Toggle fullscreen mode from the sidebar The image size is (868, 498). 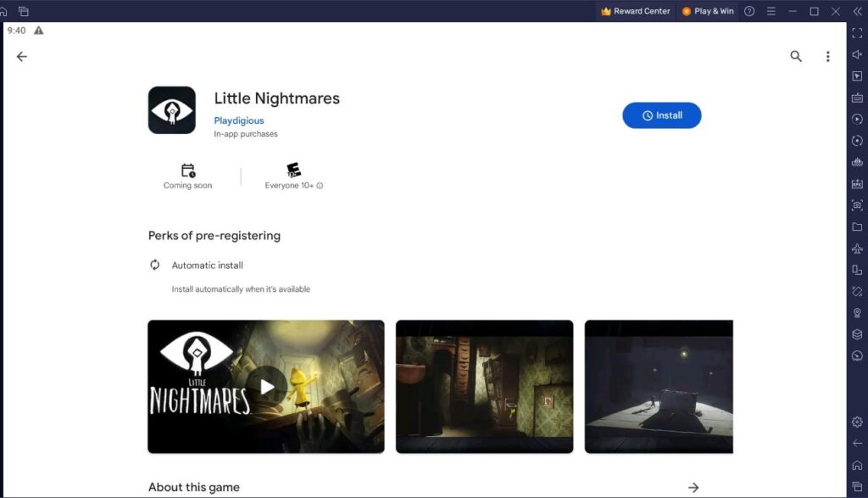(x=856, y=33)
